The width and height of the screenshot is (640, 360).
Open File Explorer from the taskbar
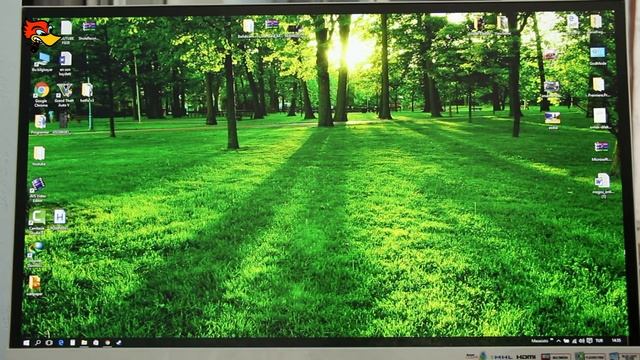click(84, 343)
